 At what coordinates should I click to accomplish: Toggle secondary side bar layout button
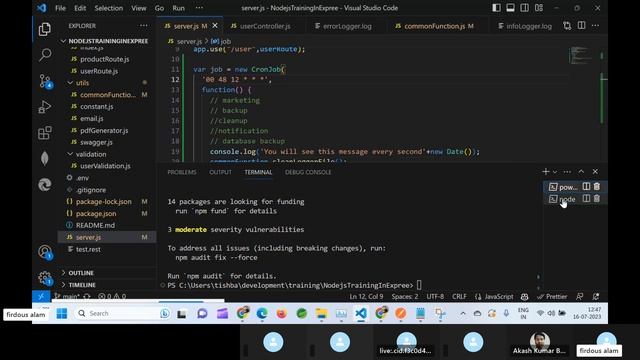pos(524,8)
